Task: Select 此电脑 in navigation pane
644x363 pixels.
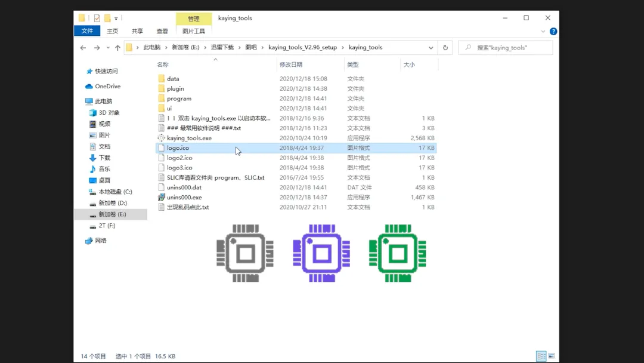Action: pos(104,101)
